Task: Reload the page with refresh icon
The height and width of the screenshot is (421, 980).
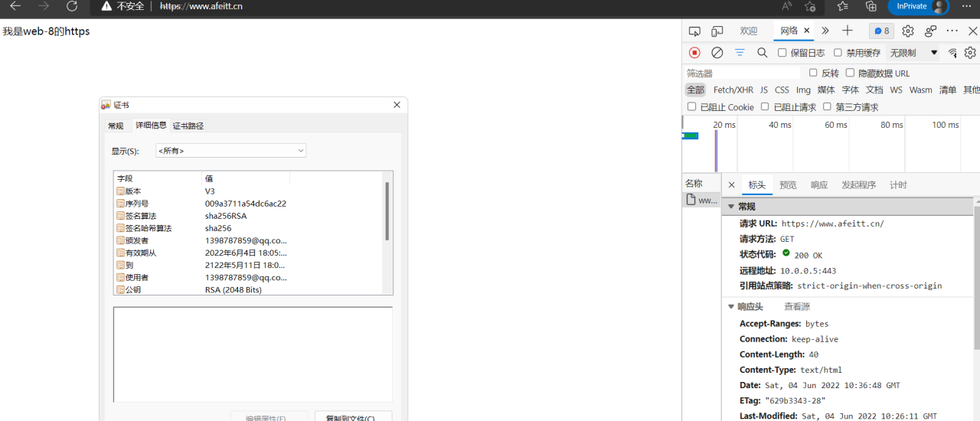Action: 72,6
